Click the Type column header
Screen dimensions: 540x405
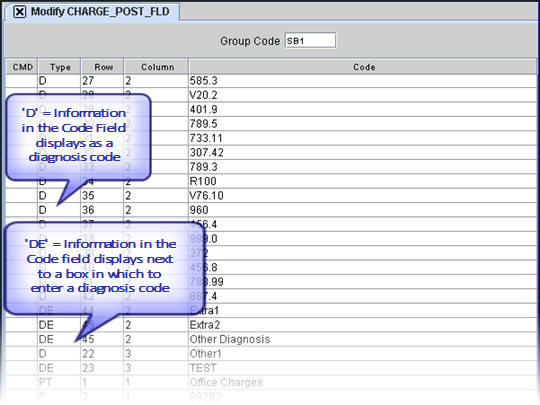click(59, 67)
